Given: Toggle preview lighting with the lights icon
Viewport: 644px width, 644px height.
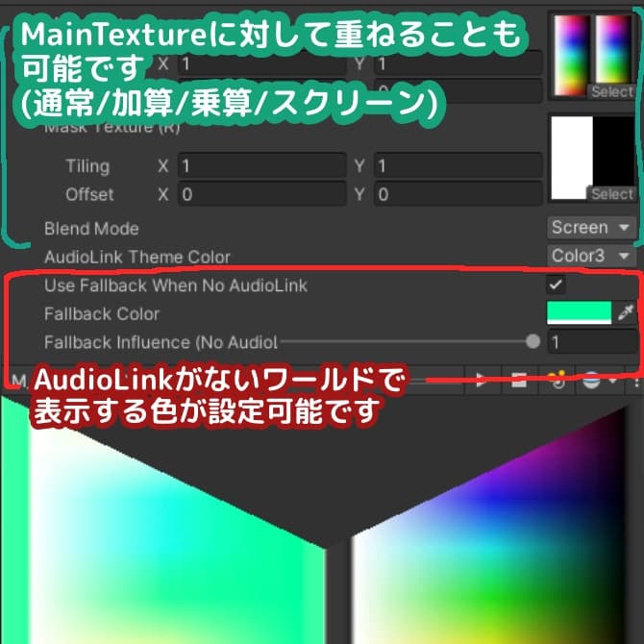Looking at the screenshot, I should (x=557, y=381).
